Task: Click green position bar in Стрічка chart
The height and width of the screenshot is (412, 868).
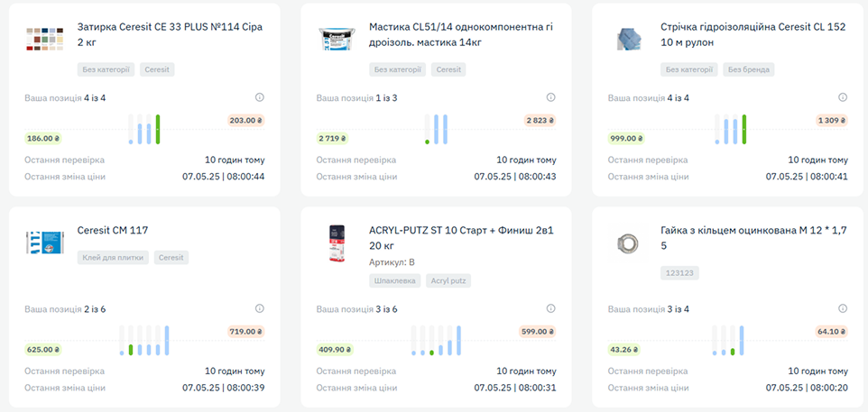Action: [x=744, y=130]
